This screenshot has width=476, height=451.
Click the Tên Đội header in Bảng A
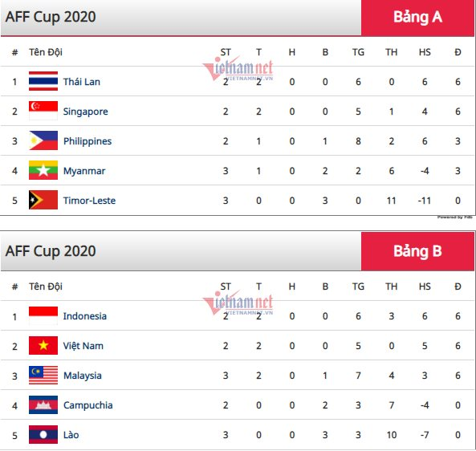coord(46,52)
